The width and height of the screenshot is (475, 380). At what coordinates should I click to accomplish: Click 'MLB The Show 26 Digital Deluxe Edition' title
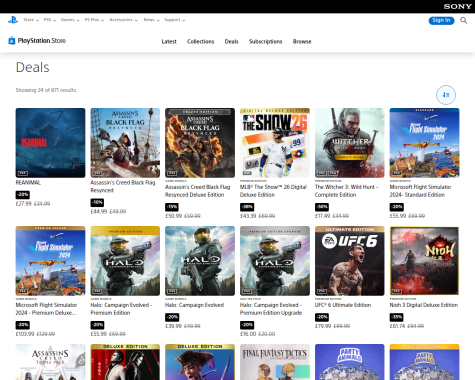click(x=273, y=191)
